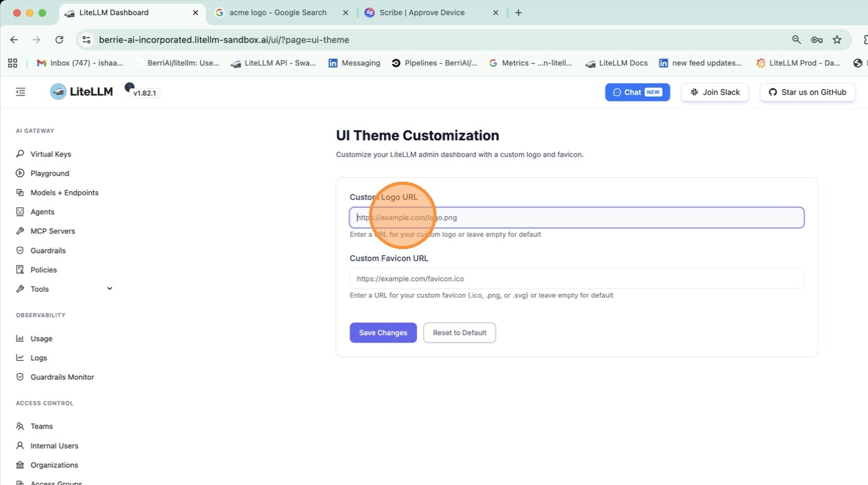Click the Policies document icon
Screen dimensions: 868x485
(20, 270)
